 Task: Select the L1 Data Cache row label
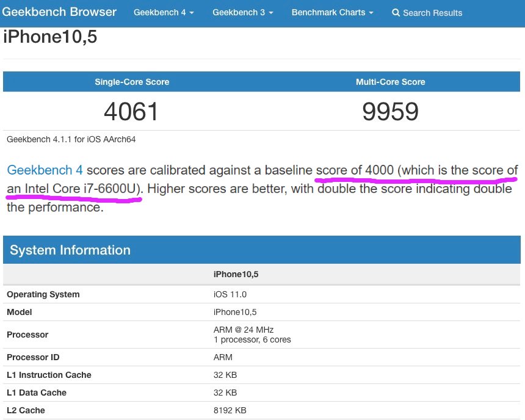point(37,393)
